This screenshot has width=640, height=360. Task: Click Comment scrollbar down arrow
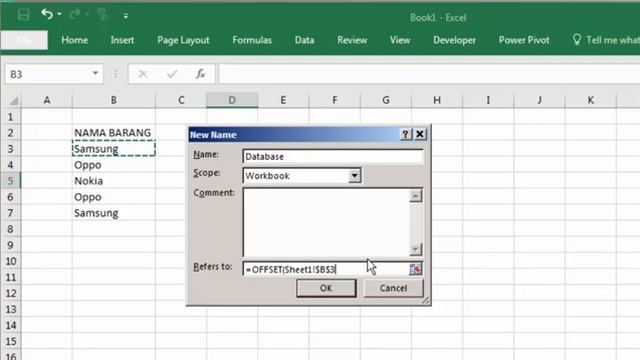tap(416, 249)
